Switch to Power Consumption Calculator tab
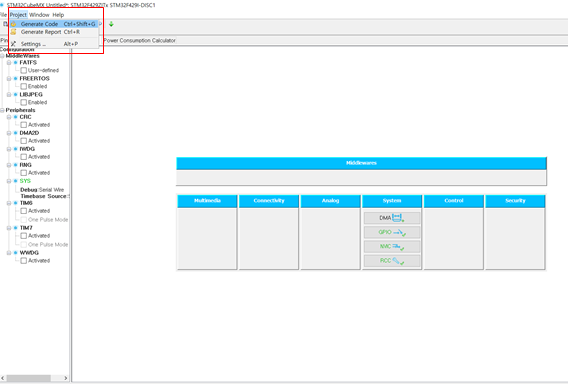The height and width of the screenshot is (384, 568). click(139, 40)
